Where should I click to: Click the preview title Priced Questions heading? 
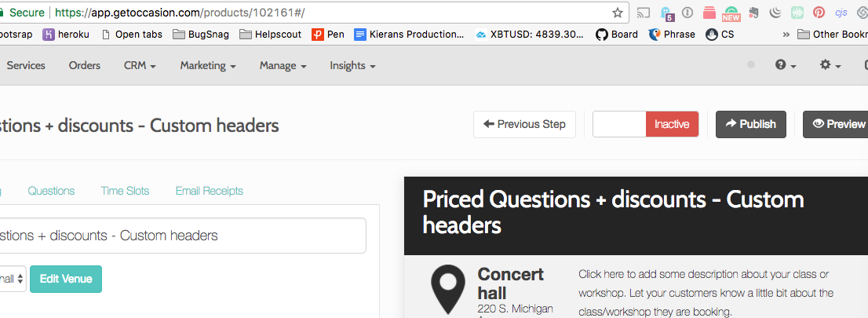[614, 212]
